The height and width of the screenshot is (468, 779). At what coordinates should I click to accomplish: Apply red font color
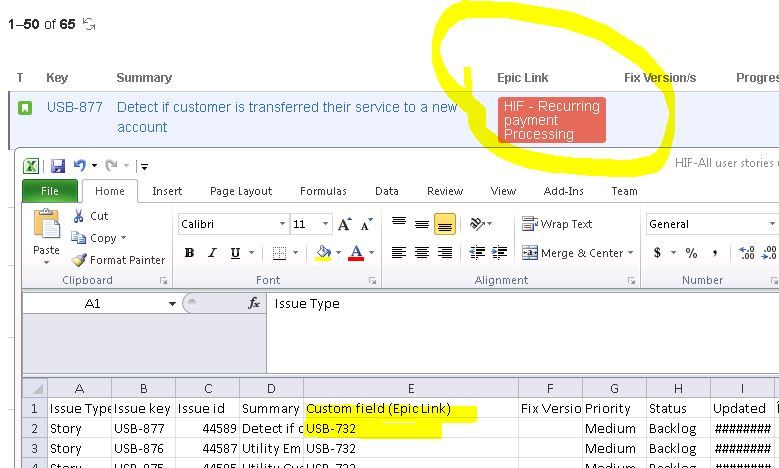356,253
